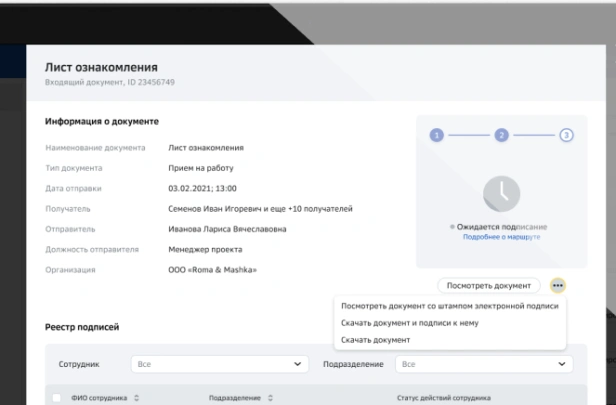Click the Ожидается подписание status label

pyautogui.click(x=502, y=227)
